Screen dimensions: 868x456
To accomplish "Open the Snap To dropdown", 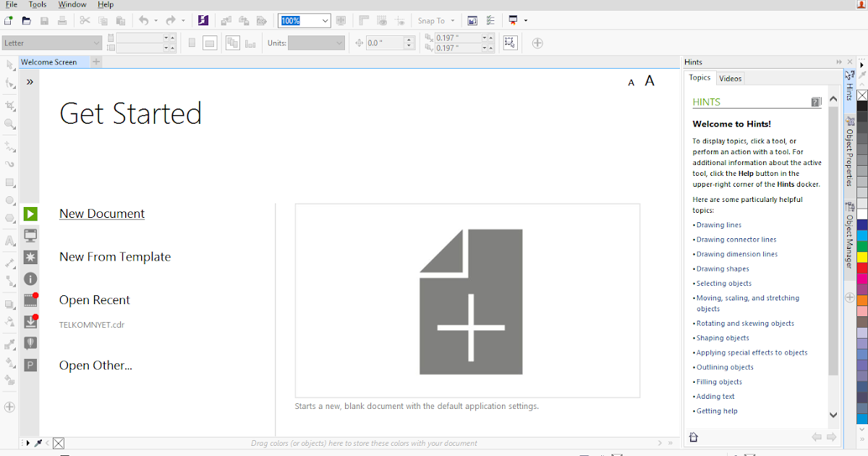I will 437,21.
